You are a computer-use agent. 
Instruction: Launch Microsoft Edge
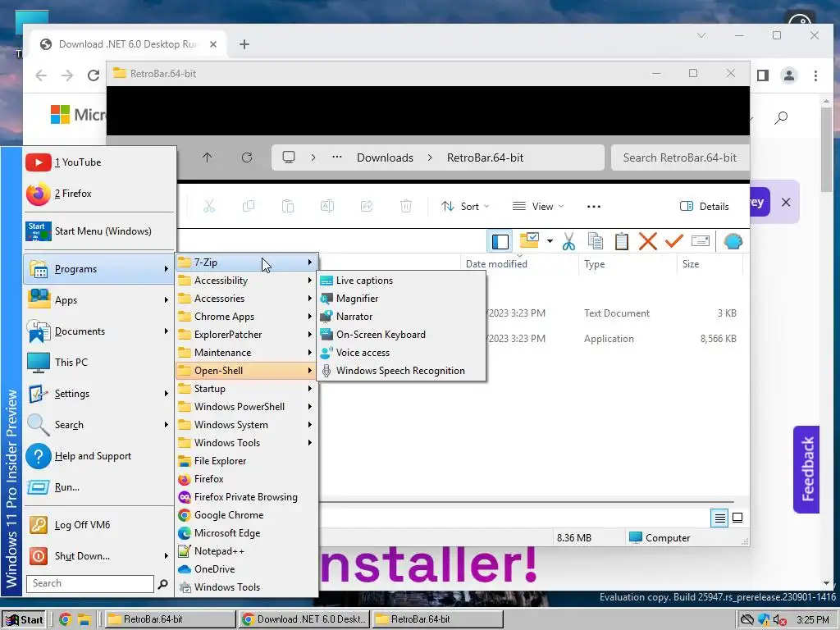click(x=246, y=533)
